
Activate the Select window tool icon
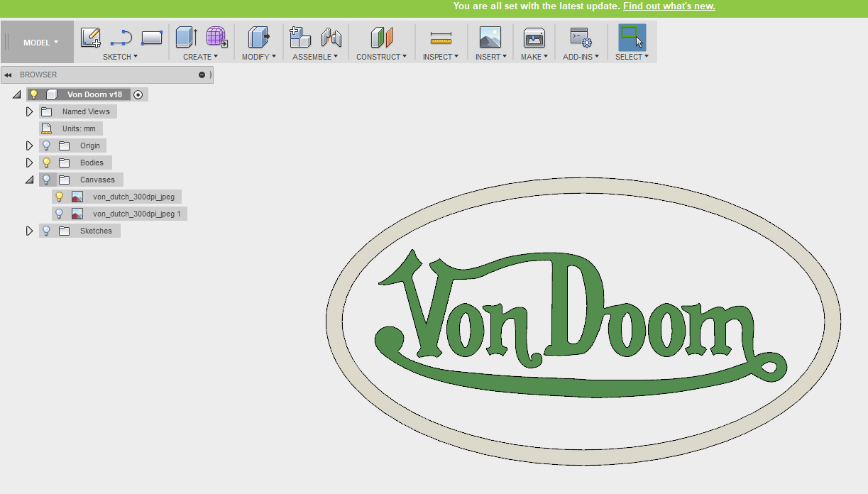pos(632,37)
